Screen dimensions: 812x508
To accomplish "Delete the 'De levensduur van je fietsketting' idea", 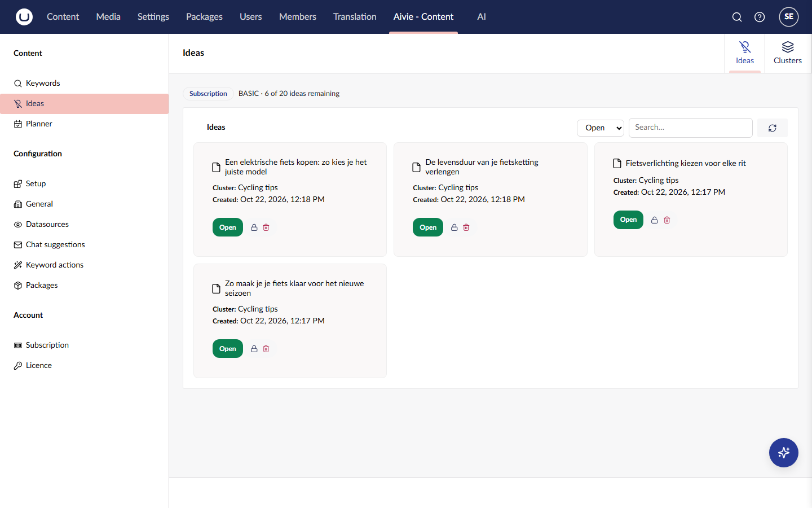I will (466, 227).
